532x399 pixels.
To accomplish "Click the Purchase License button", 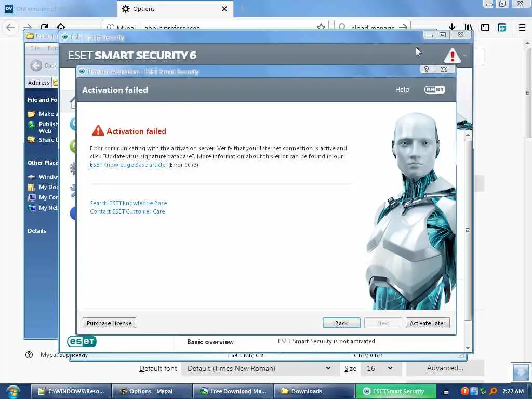I will 109,323.
